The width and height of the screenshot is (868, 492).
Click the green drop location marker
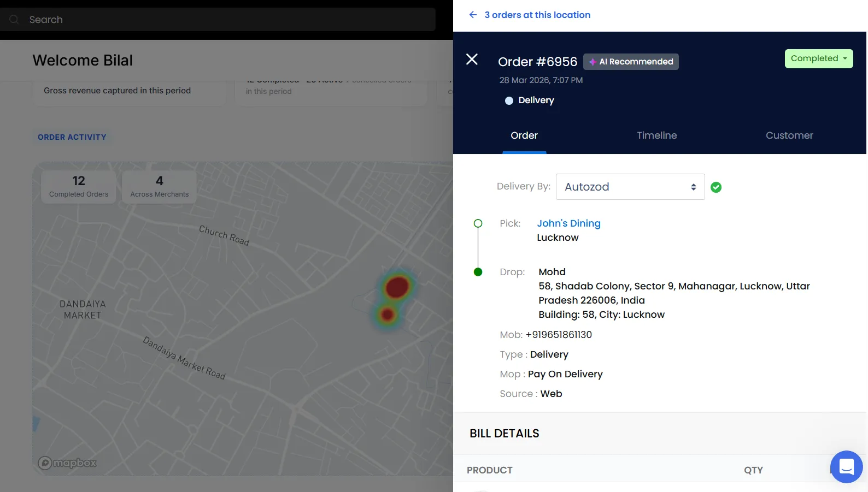click(x=478, y=272)
